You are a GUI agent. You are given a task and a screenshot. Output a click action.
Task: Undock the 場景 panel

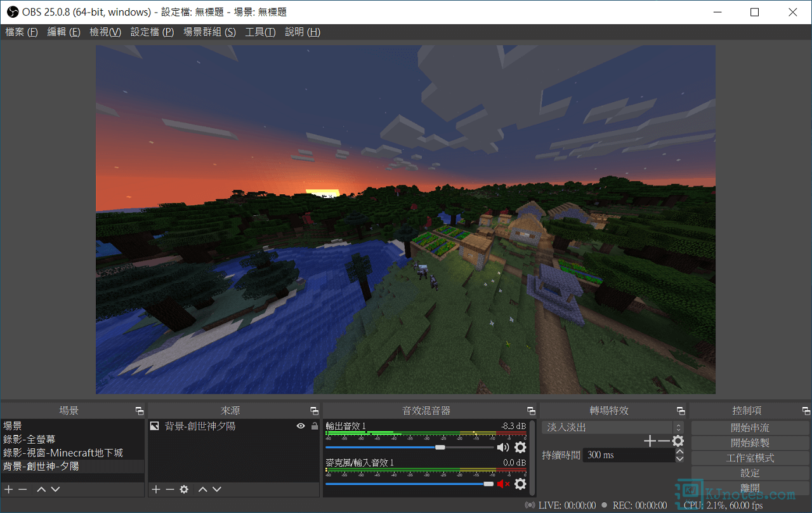(139, 411)
